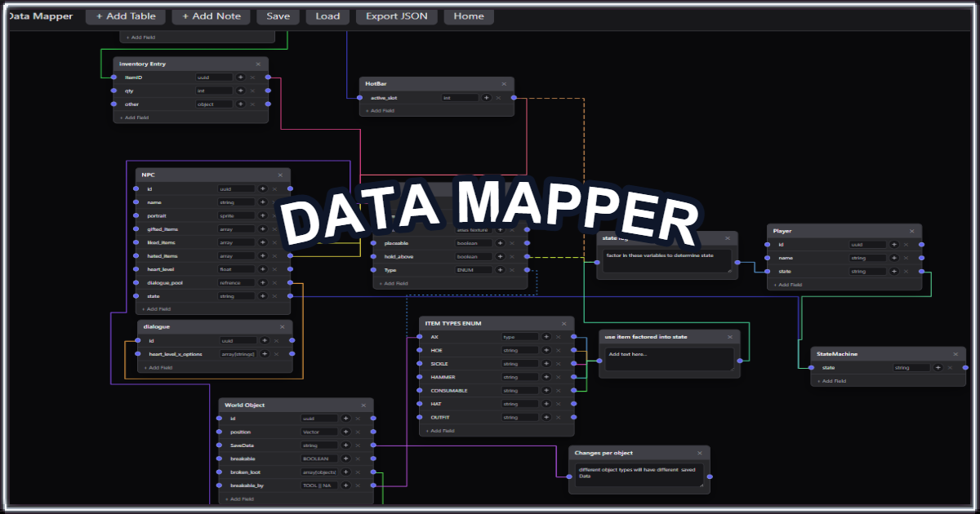Close the dialogue table
Viewport: 980px width, 514px height.
point(282,326)
